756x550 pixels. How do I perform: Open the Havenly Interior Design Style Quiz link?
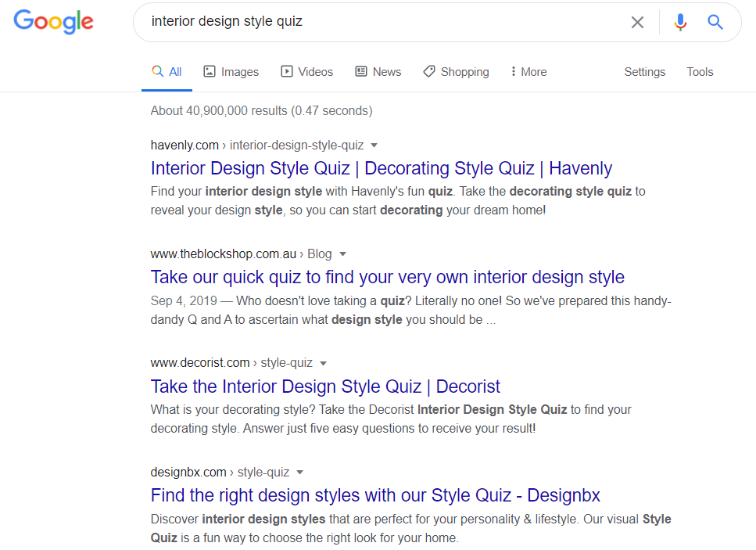(x=382, y=168)
